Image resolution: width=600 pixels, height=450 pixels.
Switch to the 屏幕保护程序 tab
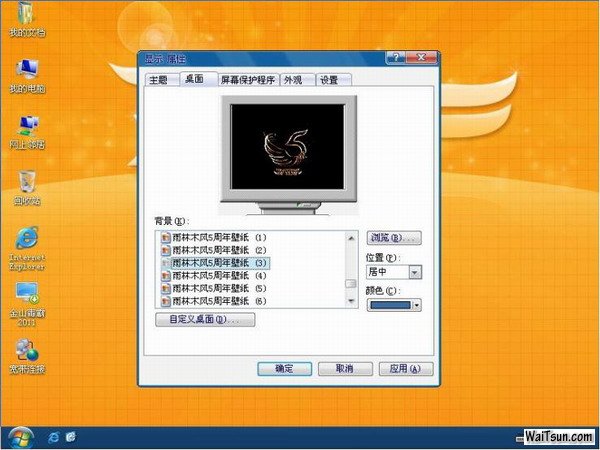pos(248,80)
